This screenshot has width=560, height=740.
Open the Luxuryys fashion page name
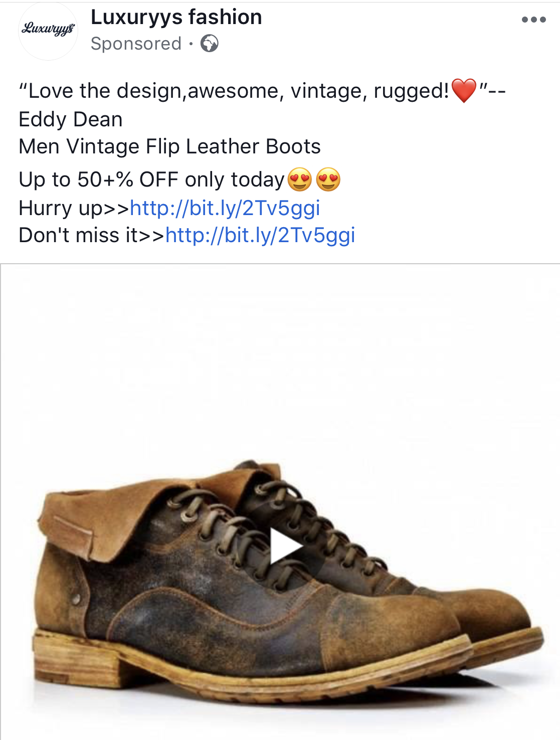tap(176, 18)
